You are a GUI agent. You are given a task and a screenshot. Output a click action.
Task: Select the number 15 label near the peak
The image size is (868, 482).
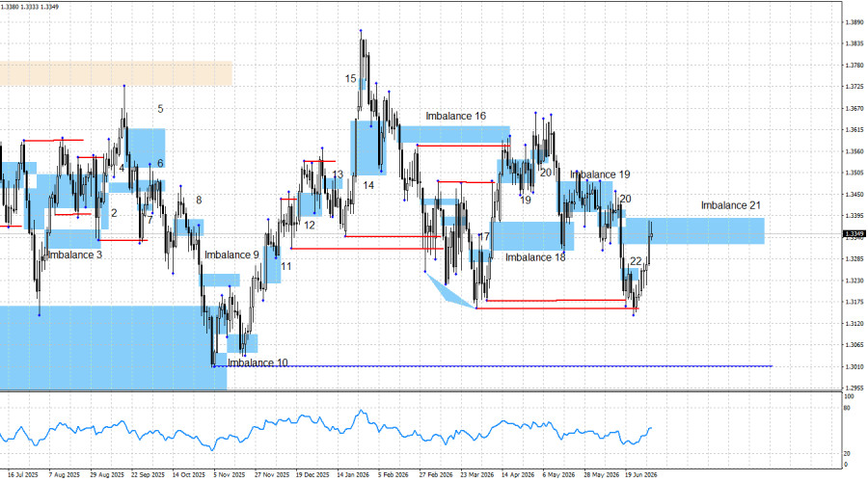[x=350, y=79]
